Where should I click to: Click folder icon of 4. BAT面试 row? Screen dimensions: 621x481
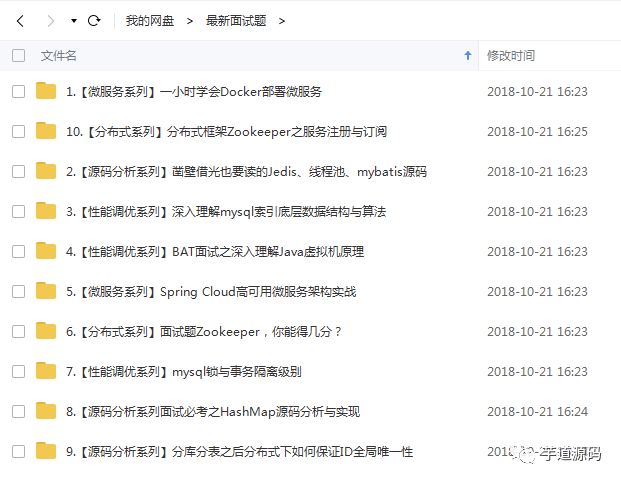[46, 251]
